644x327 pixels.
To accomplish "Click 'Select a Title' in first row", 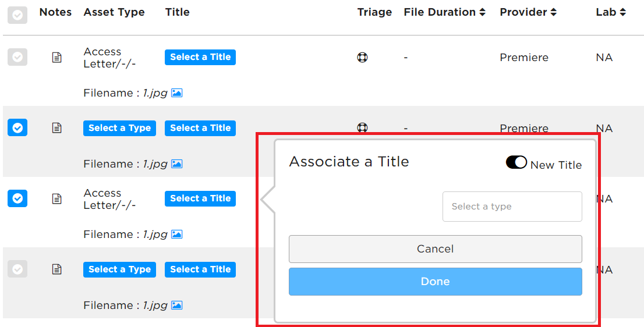I will click(x=200, y=57).
